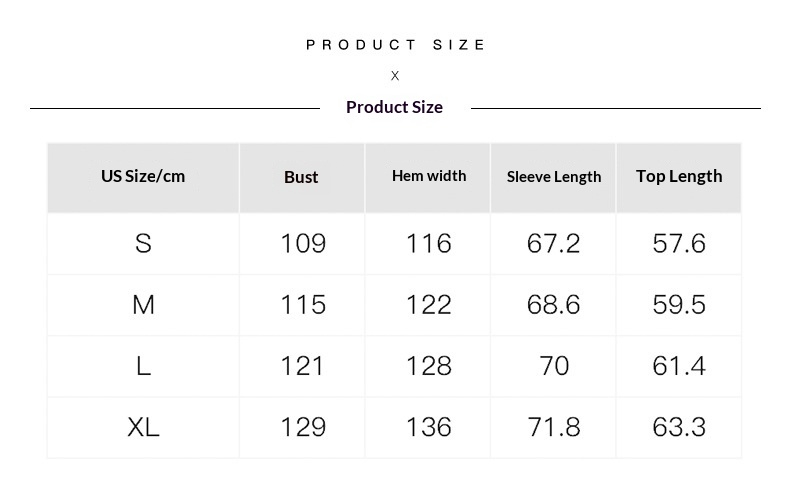Click the "US Size/cm" column header
Screen dimensions: 790x487
(x=143, y=176)
